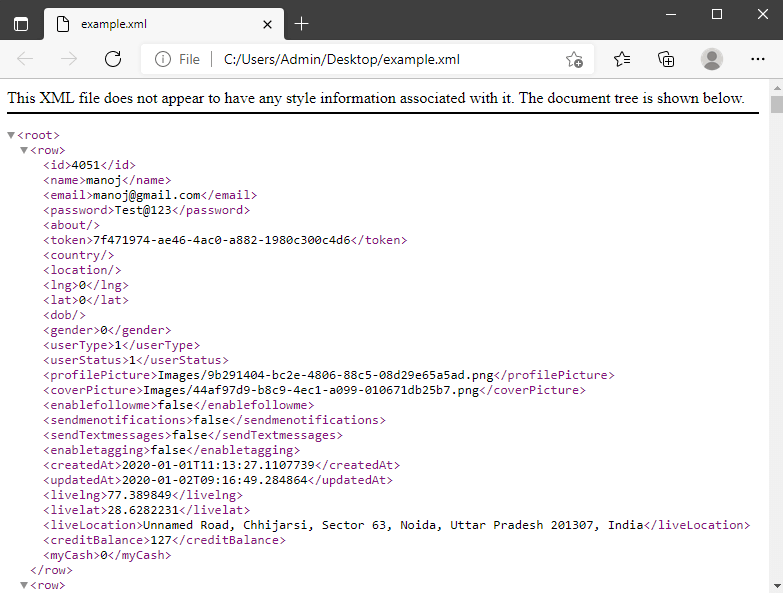
Task: Close the browser window
Action: (x=763, y=14)
